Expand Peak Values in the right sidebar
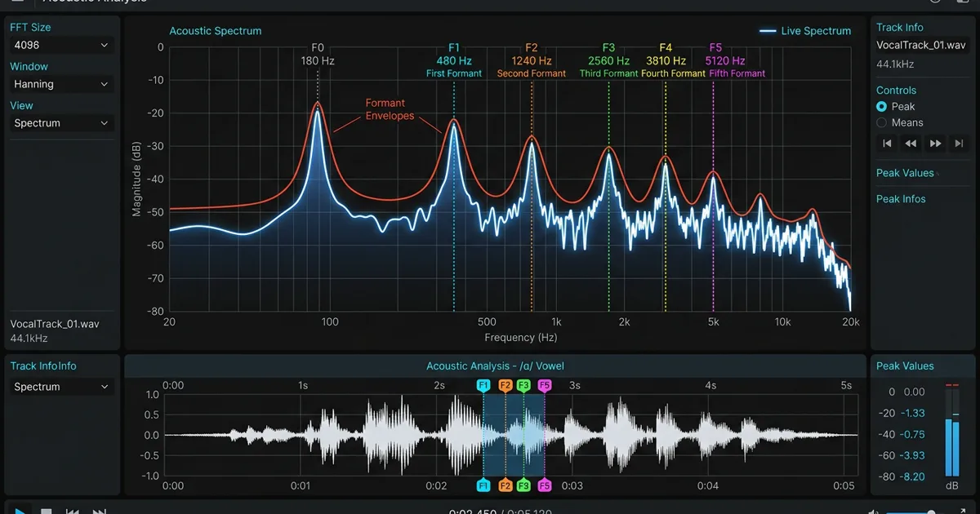 [x=905, y=173]
